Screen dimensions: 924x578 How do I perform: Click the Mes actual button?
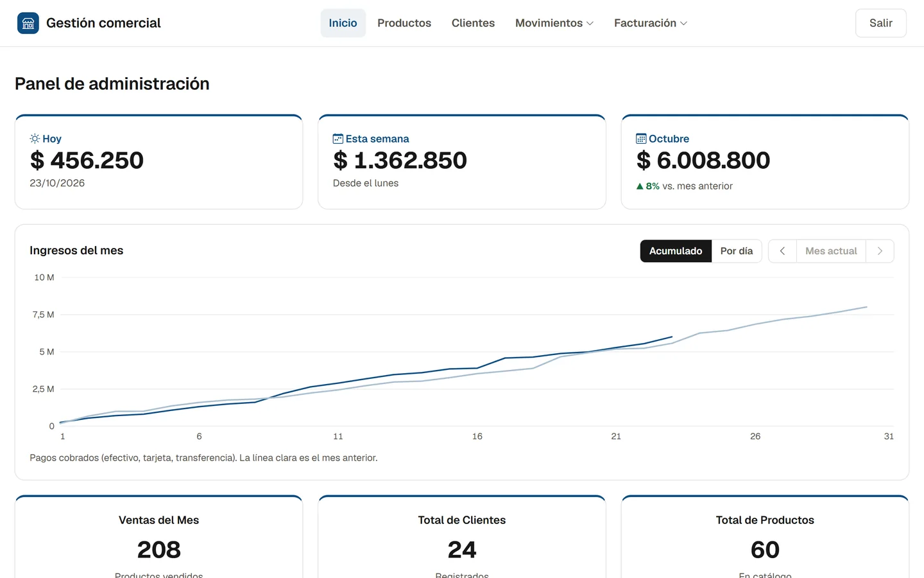pyautogui.click(x=831, y=251)
